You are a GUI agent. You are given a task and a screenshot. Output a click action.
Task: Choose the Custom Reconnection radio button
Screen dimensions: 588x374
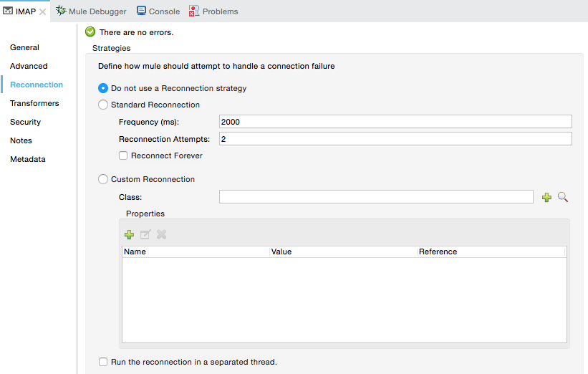(x=103, y=179)
